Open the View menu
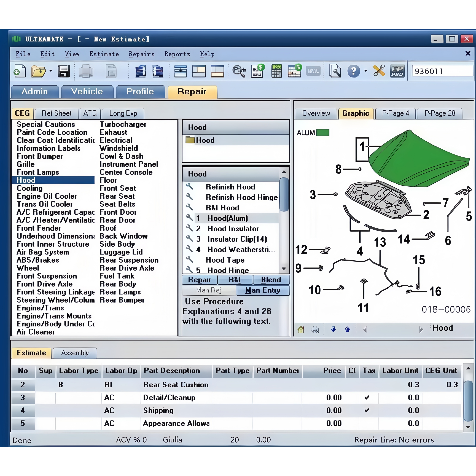Viewport: 476px width, 476px height. click(72, 54)
